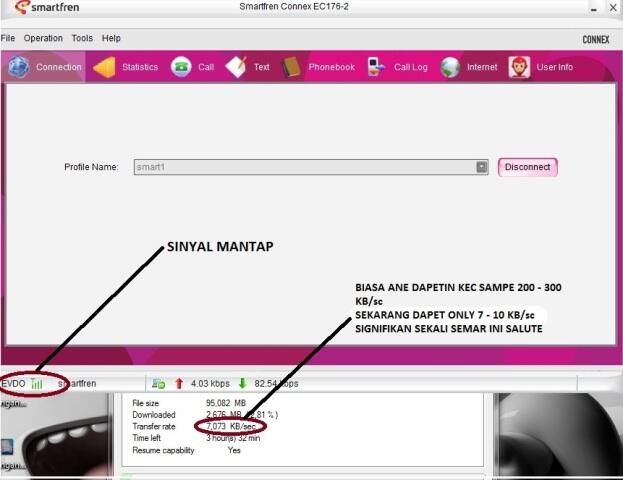Viewport: 623px width, 480px height.
Task: Click the Resume capability Yes value
Action: tap(234, 450)
